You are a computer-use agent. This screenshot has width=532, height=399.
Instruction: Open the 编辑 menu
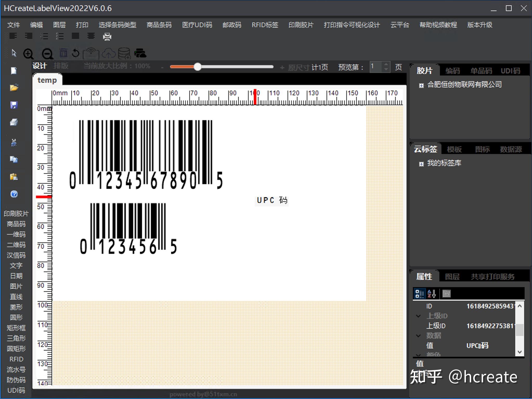point(36,25)
